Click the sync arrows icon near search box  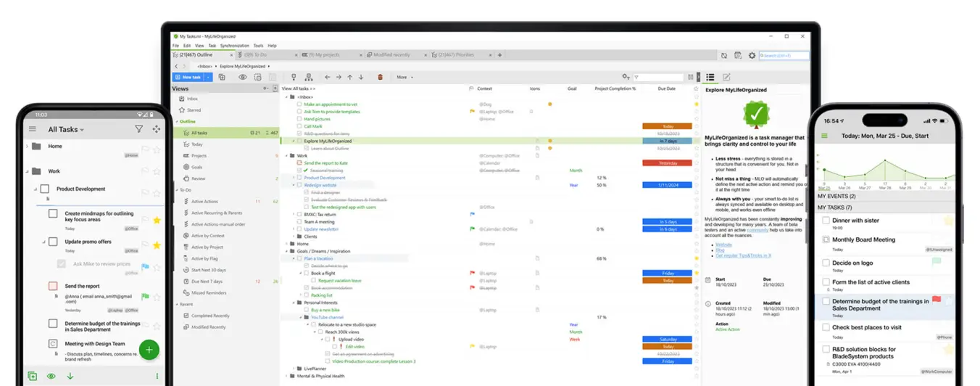point(723,55)
